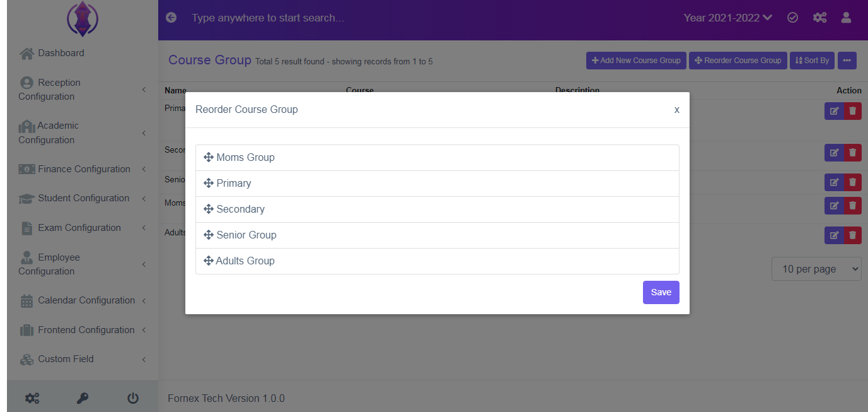The width and height of the screenshot is (868, 412).
Task: Select the Adults Group list row text
Action: [245, 261]
